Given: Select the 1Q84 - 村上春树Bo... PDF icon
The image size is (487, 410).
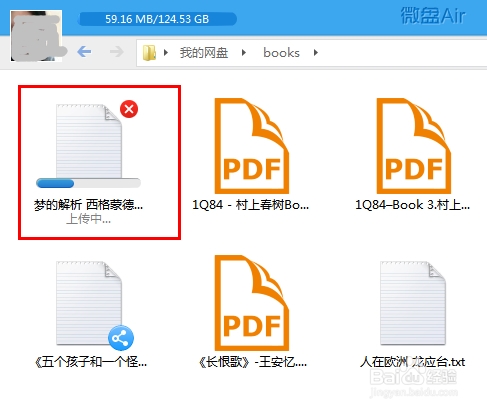Looking at the screenshot, I should tap(251, 146).
